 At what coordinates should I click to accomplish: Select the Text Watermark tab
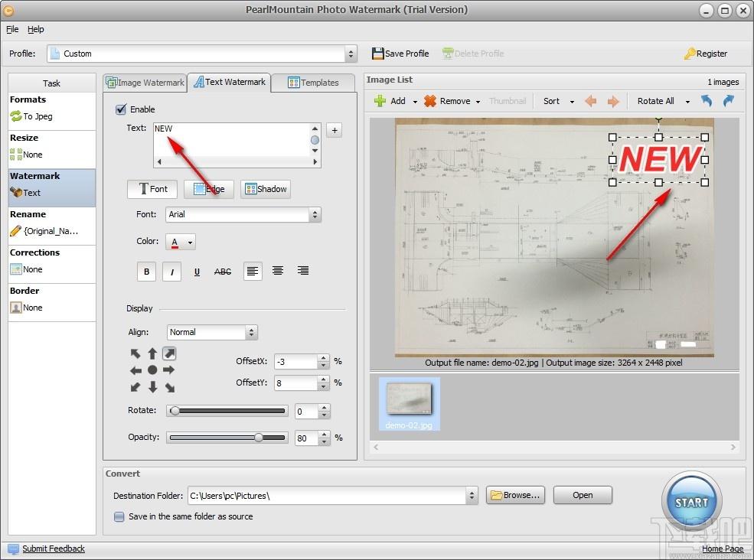click(x=230, y=82)
